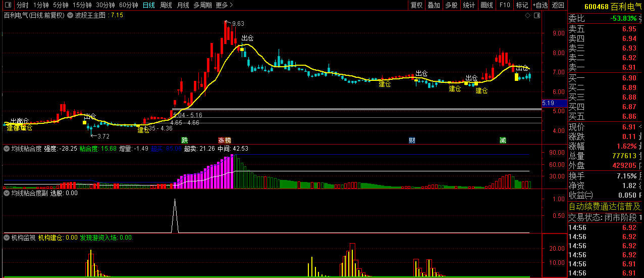Click the blue 财 event marker
Screen dimensions: 644x278
412,140
